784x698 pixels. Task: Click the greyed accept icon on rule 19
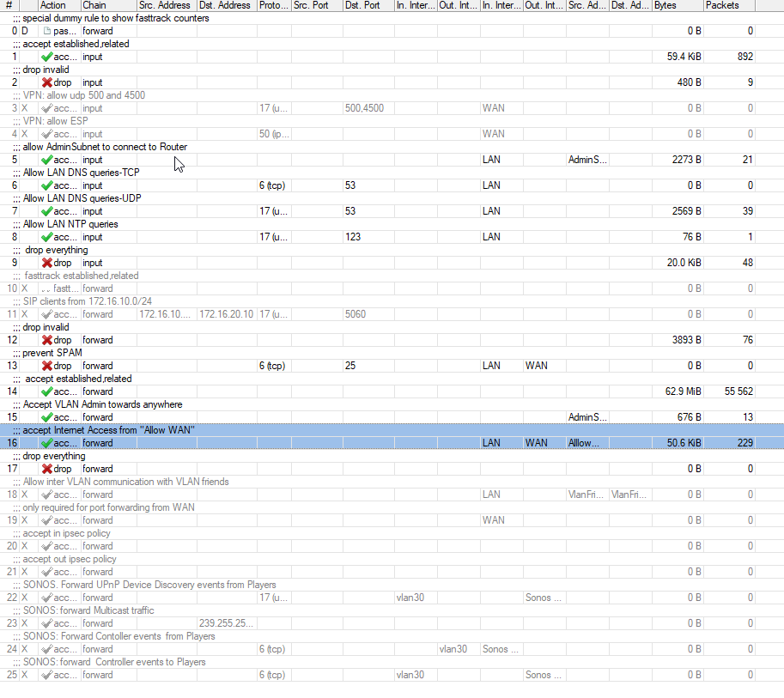pyautogui.click(x=47, y=520)
